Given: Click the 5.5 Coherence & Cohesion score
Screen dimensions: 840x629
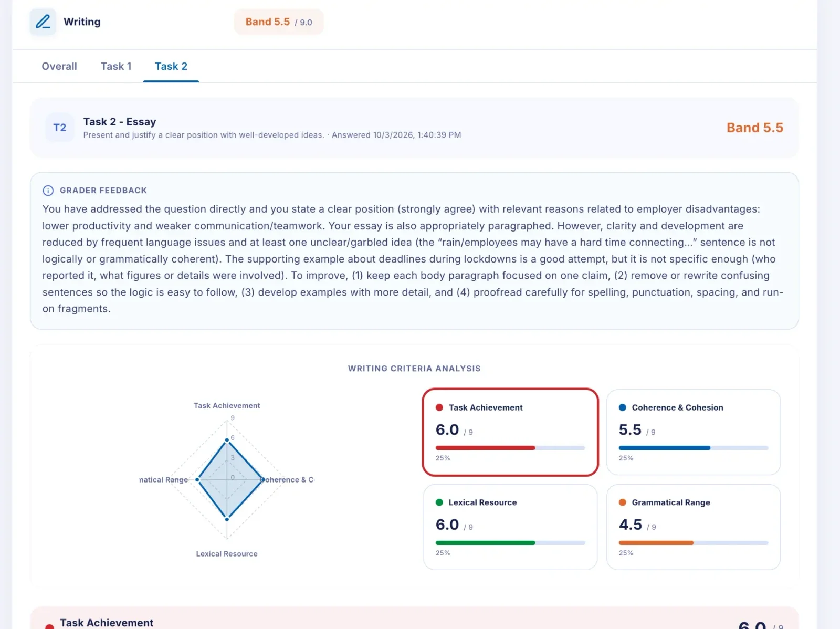Looking at the screenshot, I should coord(630,429).
